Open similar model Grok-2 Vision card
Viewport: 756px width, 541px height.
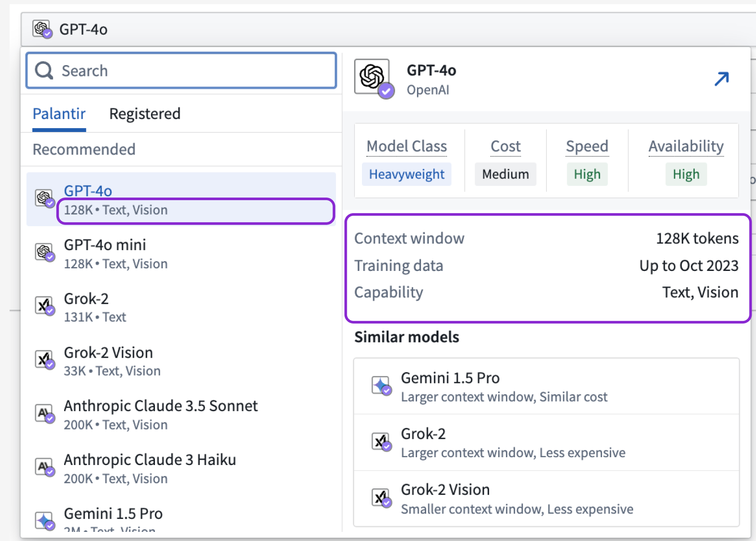pos(546,498)
